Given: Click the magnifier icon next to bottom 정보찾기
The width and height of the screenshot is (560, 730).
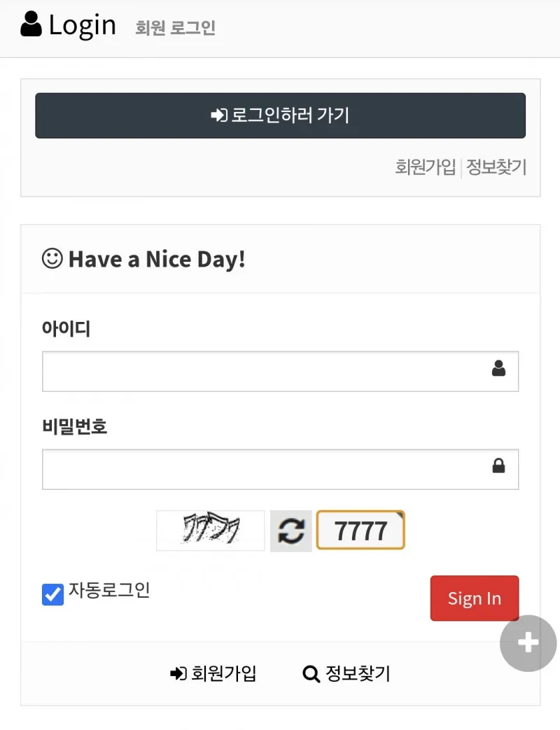Looking at the screenshot, I should pos(311,674).
